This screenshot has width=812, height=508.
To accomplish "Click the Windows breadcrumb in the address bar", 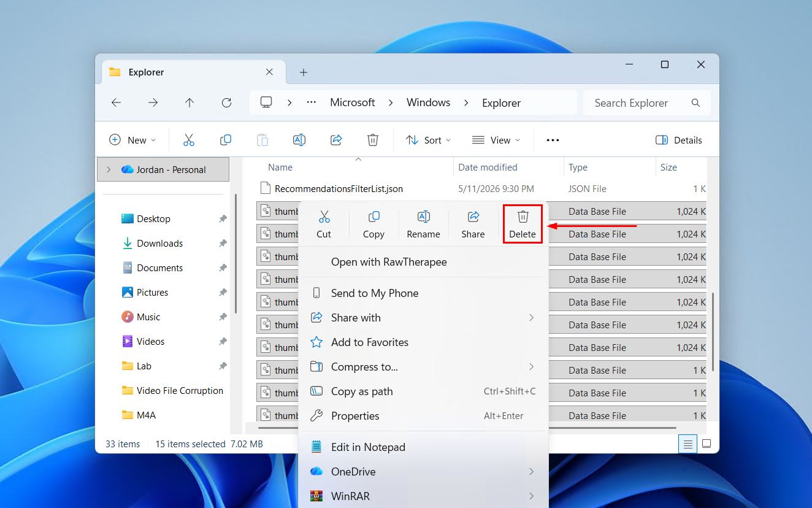I will (429, 102).
